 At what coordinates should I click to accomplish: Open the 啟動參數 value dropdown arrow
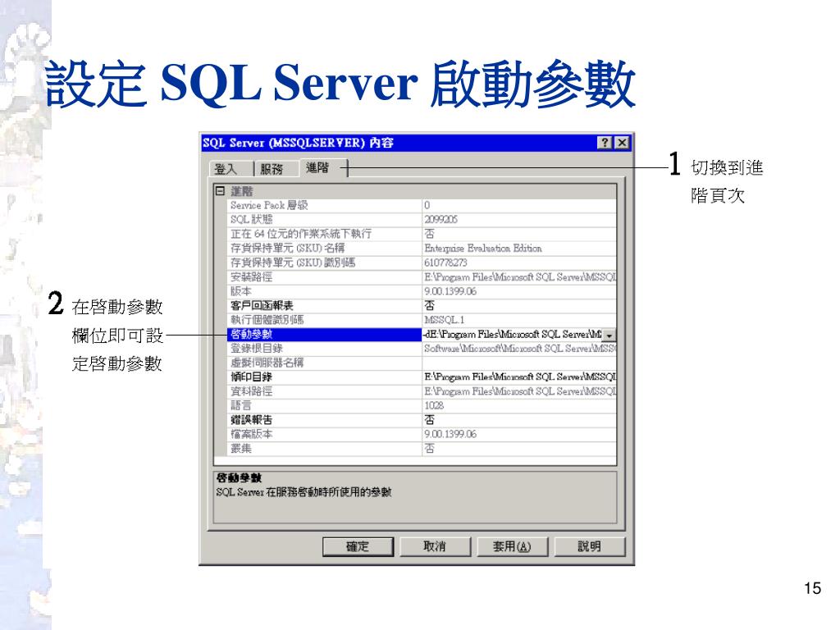[609, 335]
